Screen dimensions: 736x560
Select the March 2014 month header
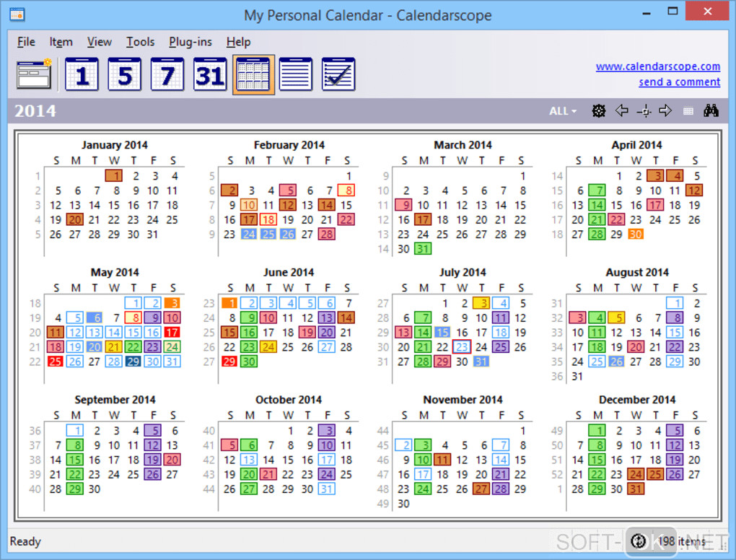coord(463,145)
